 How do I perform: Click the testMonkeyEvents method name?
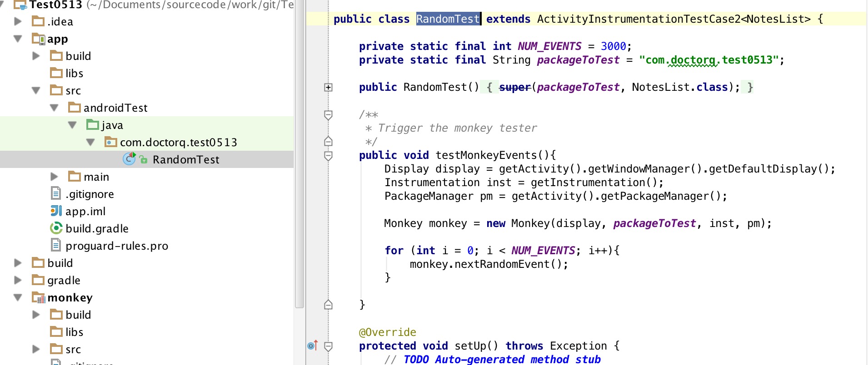486,155
